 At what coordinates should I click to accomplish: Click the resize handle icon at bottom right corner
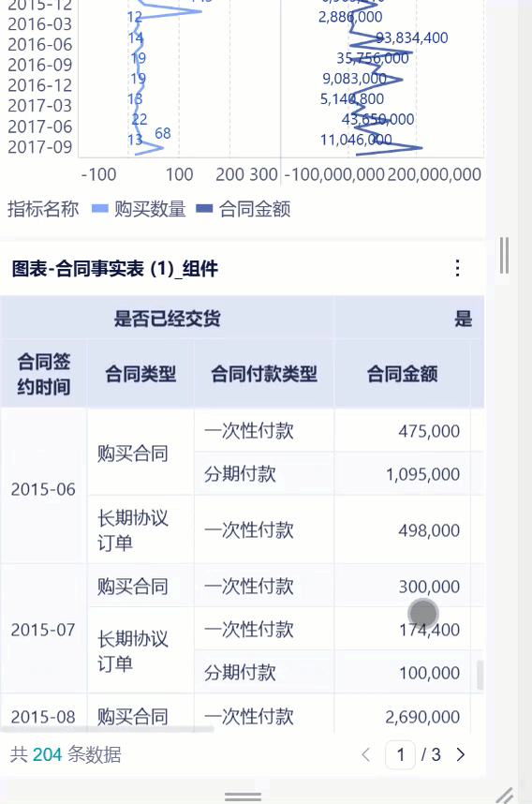[x=505, y=796]
